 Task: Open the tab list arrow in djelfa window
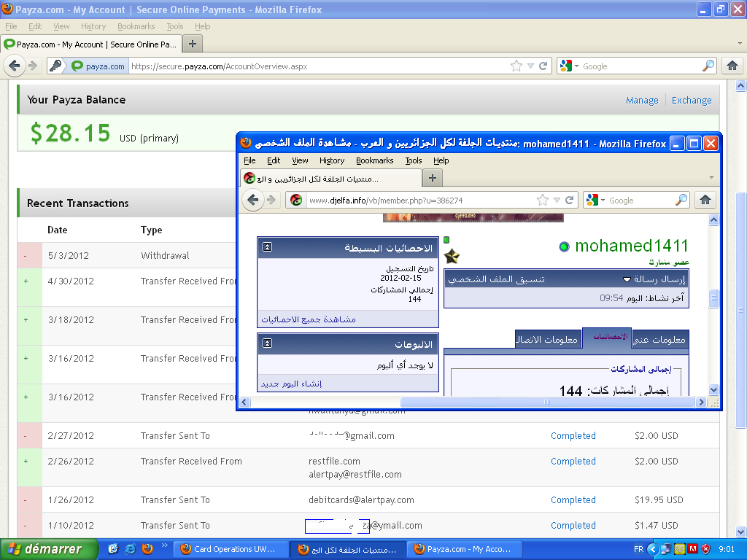coord(711,178)
